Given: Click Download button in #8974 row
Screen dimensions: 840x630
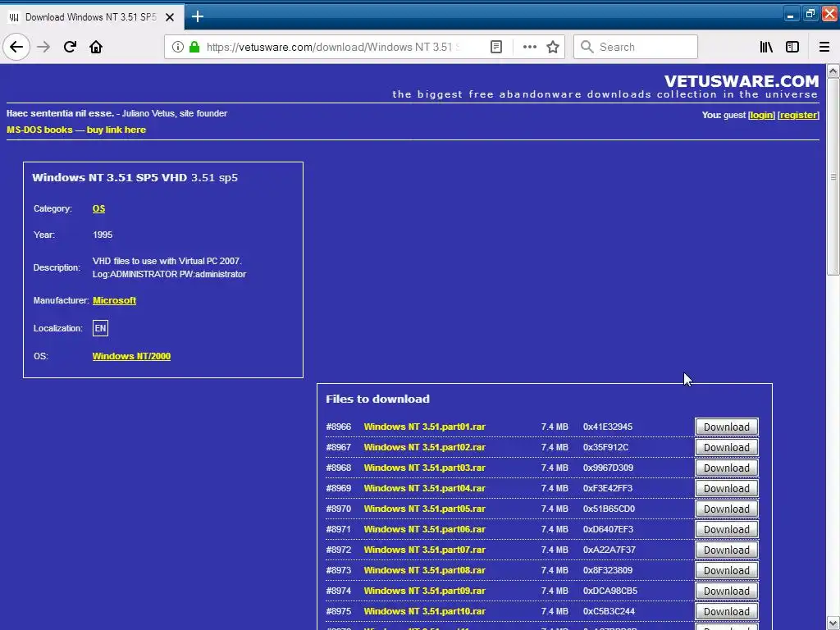Looking at the screenshot, I should (x=727, y=591).
